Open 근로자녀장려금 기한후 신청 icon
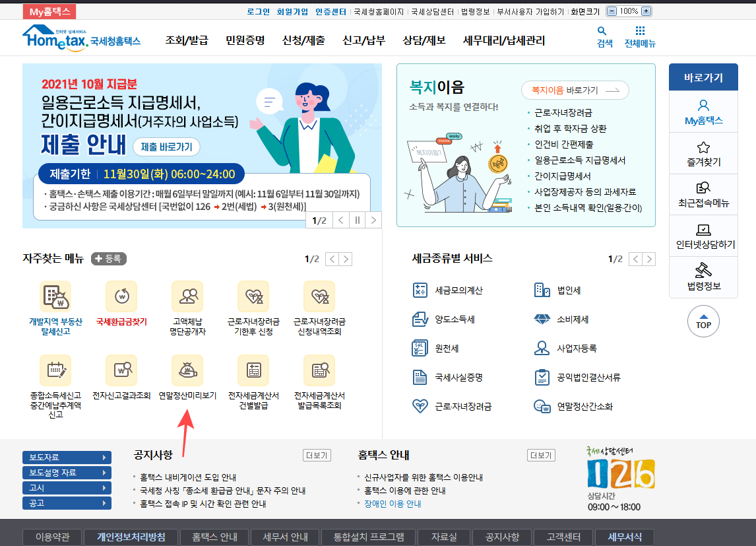The image size is (756, 546). pyautogui.click(x=253, y=296)
